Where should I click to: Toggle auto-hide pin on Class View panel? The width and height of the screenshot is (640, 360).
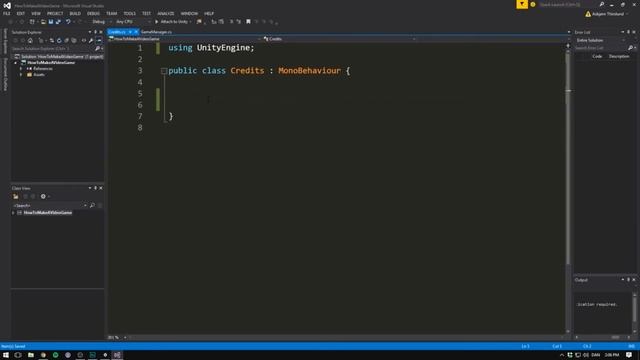(96, 188)
